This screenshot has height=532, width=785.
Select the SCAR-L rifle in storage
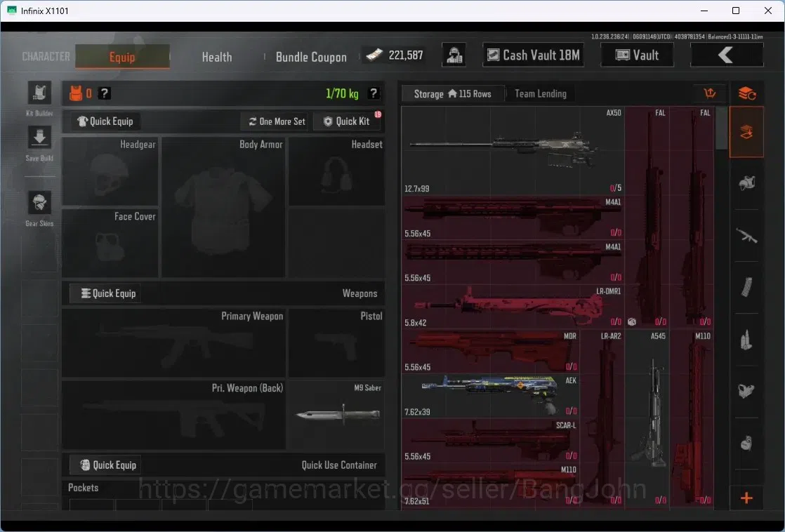pos(491,440)
